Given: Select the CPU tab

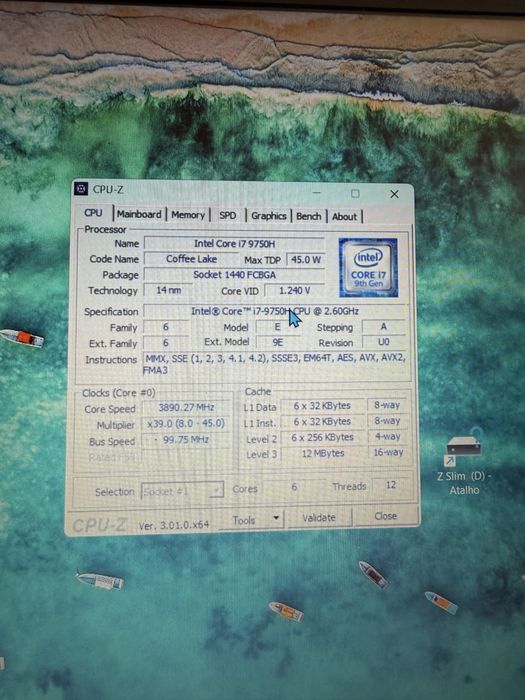Looking at the screenshot, I should point(93,213).
